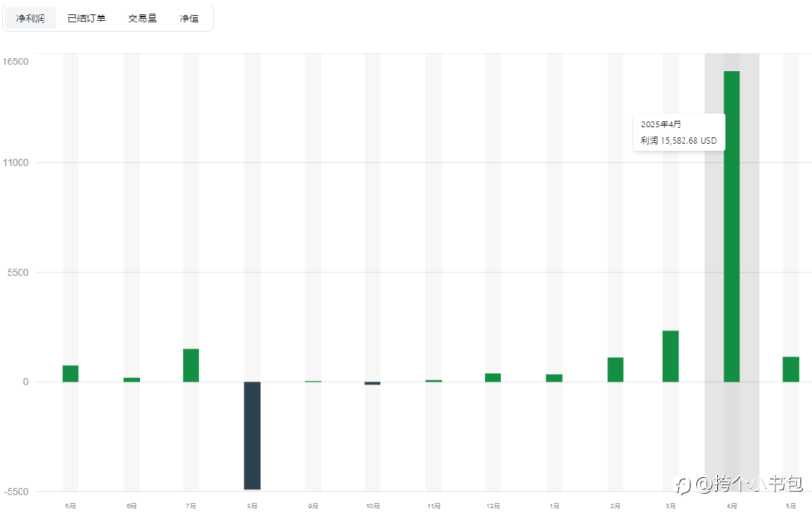
Task: Click the small dark 10月 bar
Action: pyautogui.click(x=372, y=383)
